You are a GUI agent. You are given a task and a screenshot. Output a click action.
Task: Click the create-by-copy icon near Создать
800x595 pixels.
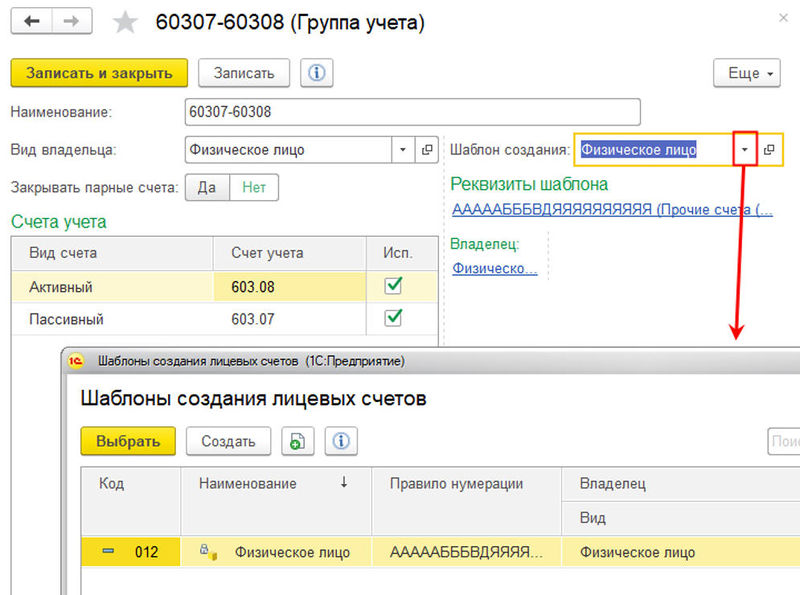click(x=296, y=441)
